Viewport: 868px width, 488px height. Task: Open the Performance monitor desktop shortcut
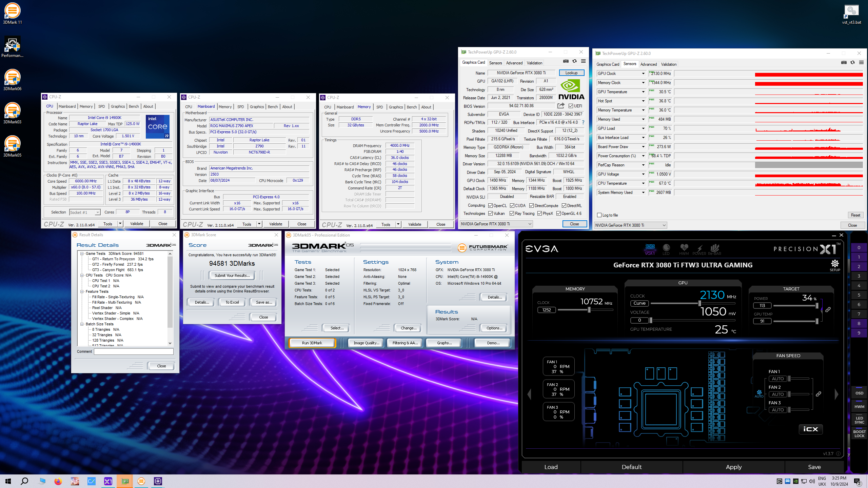coord(13,47)
